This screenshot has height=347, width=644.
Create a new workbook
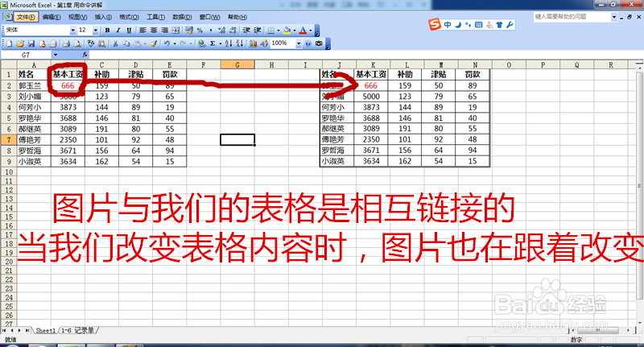coord(9,43)
